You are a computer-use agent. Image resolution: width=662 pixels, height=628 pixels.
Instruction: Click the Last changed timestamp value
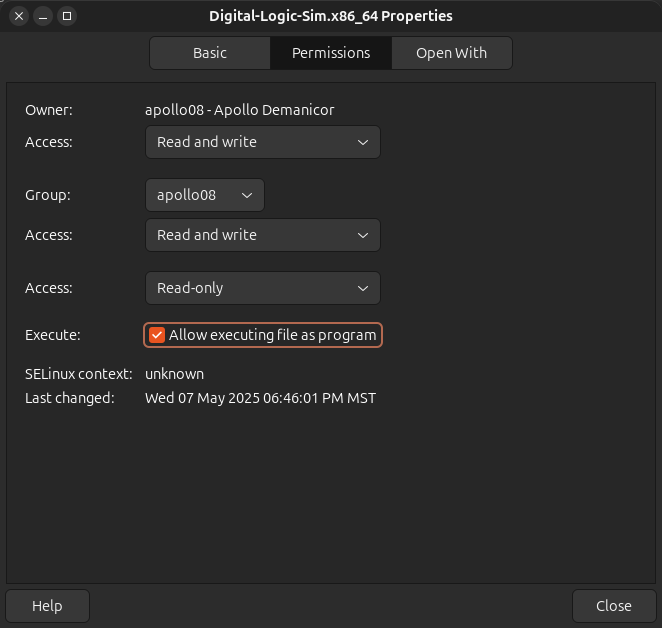click(260, 398)
